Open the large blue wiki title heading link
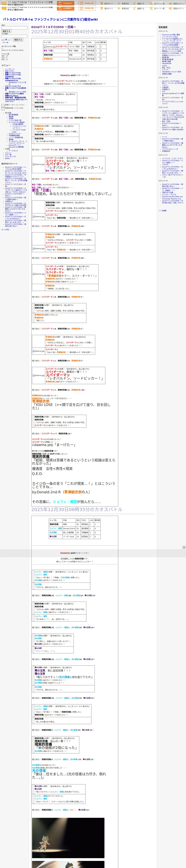186x868 pixels. coord(50,20)
